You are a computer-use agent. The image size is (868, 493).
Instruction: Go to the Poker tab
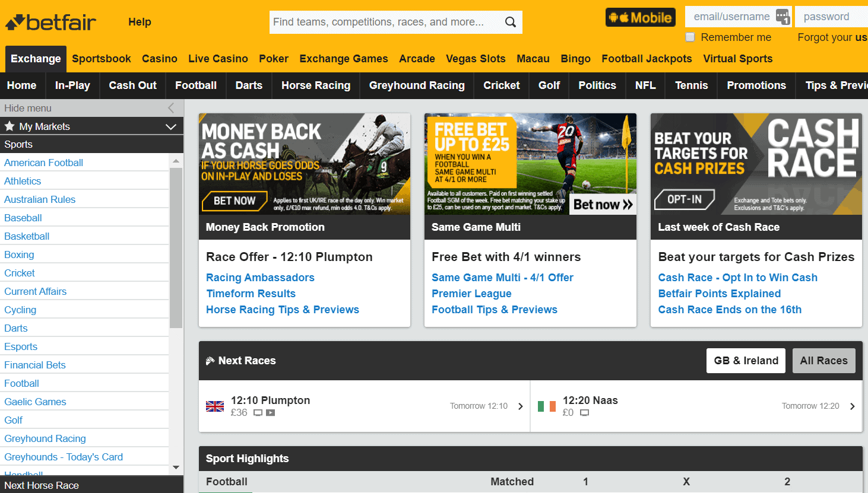coord(274,59)
